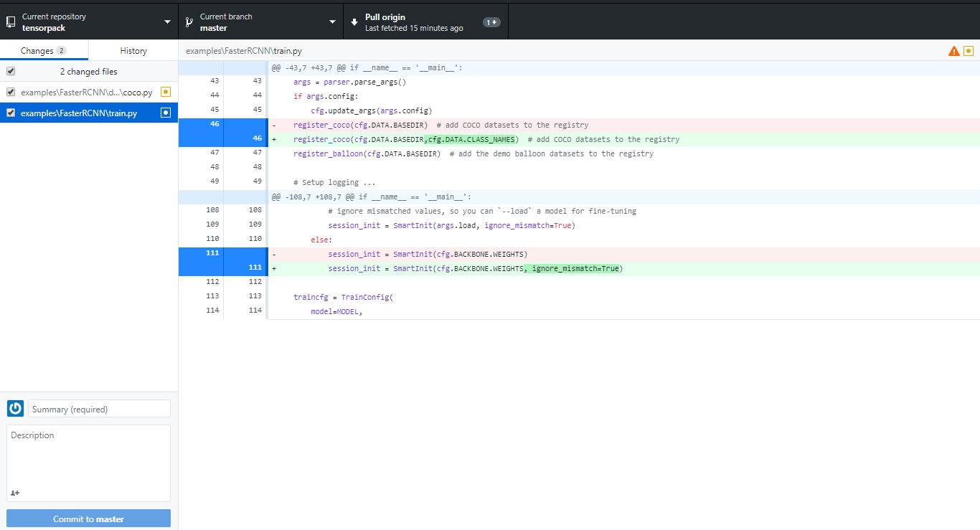
Task: Click the add co-authors icon in the description box
Action: point(15,493)
